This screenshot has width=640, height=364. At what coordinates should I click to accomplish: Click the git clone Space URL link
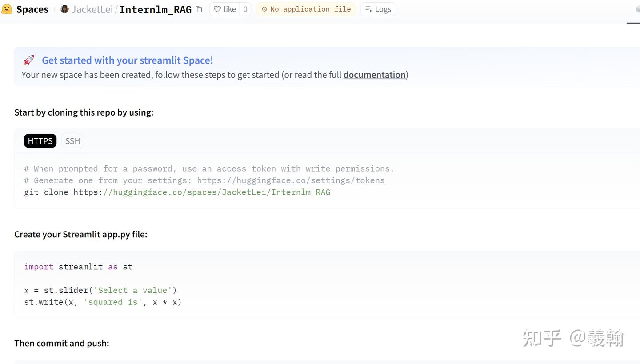click(216, 192)
